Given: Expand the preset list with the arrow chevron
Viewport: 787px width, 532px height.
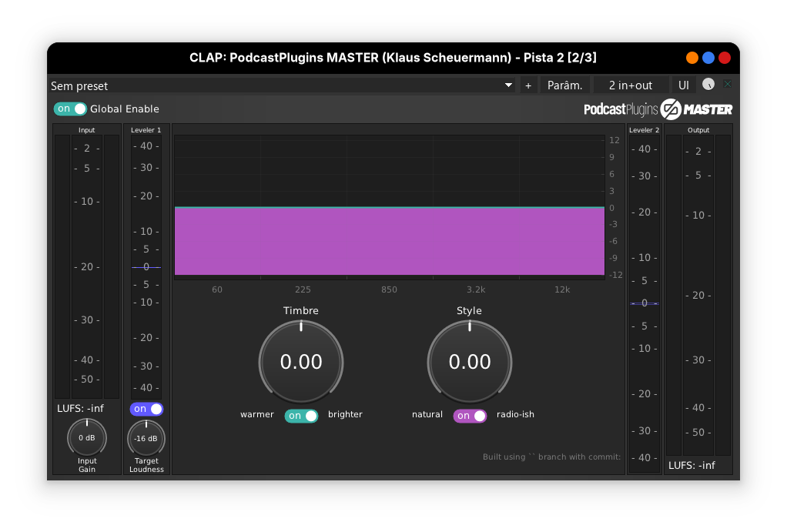Looking at the screenshot, I should [x=507, y=85].
